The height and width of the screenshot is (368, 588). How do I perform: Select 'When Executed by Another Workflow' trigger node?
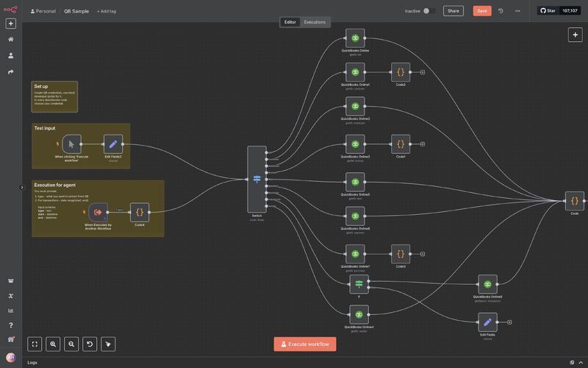tap(98, 212)
